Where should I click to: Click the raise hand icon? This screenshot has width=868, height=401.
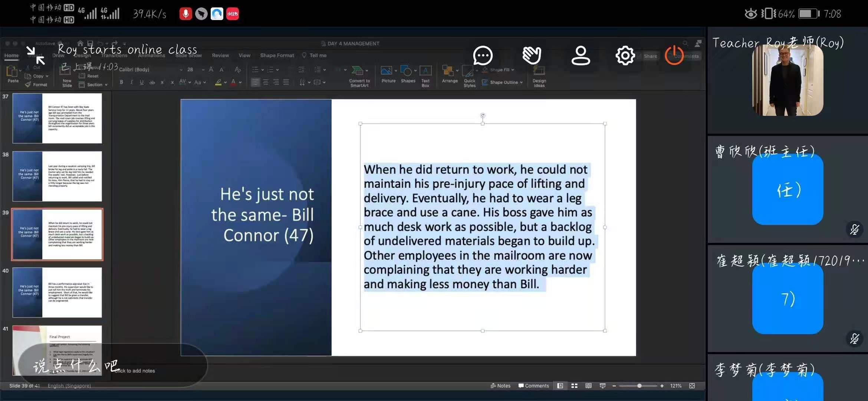tap(532, 56)
